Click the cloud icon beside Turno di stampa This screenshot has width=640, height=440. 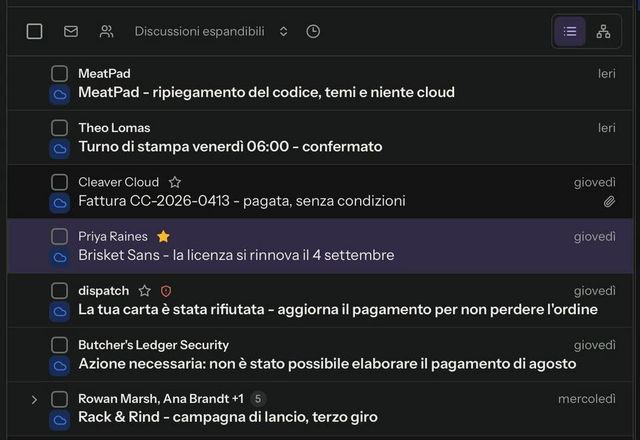[x=60, y=149]
